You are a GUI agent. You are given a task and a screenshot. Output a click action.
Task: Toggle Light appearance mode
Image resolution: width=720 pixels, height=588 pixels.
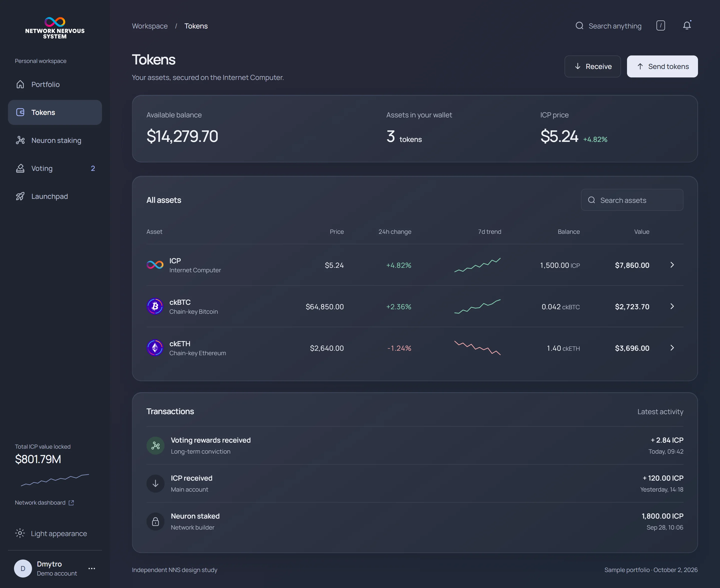51,534
